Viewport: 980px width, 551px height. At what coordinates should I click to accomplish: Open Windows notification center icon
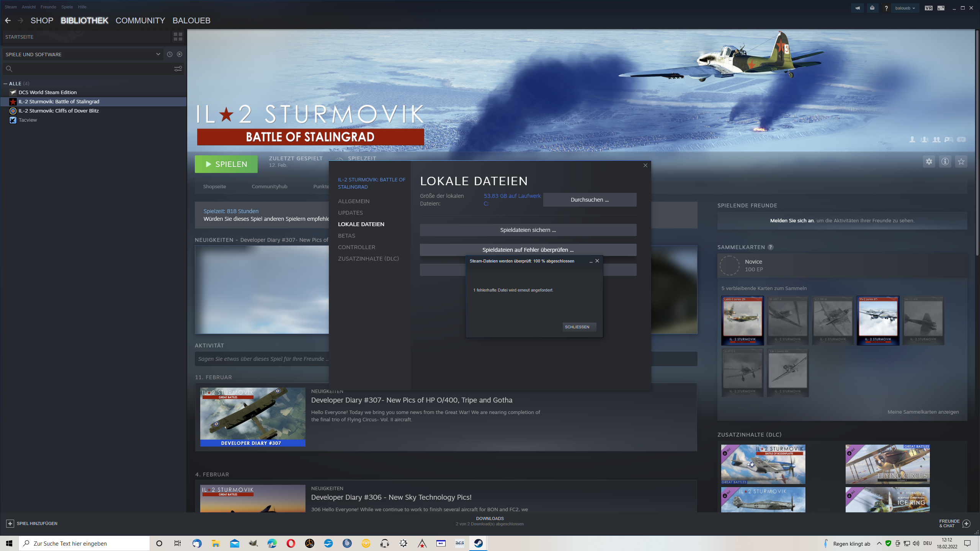click(967, 543)
